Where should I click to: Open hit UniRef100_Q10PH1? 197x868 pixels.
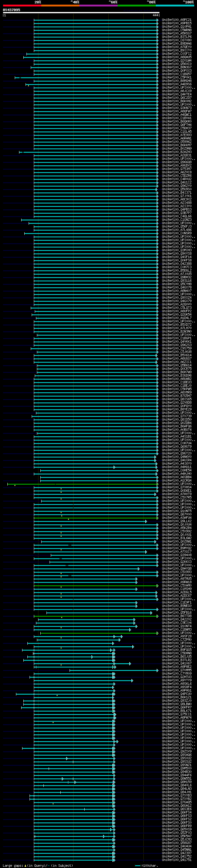tap(177, 26)
